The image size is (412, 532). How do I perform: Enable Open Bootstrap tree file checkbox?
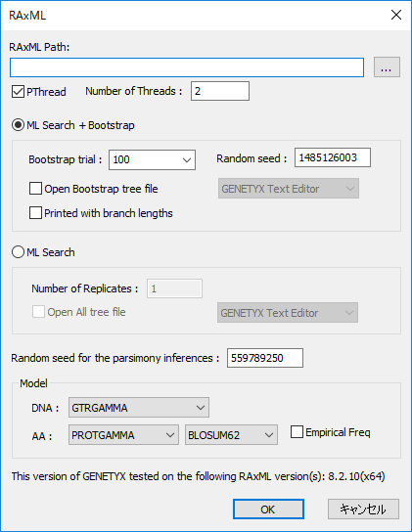coord(35,189)
